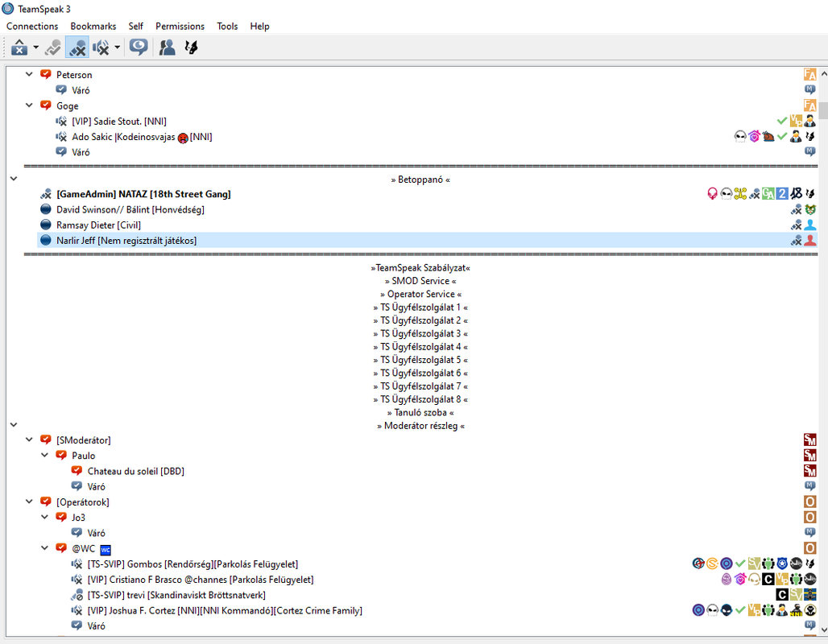Open the Connections menu
828x644 pixels.
click(x=32, y=26)
